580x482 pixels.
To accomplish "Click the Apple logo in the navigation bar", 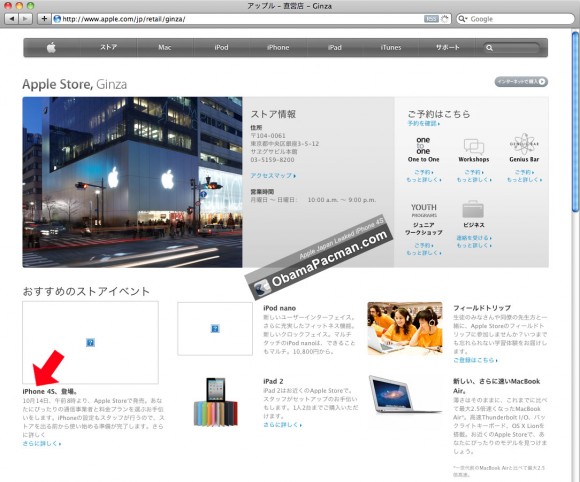I will (51, 47).
